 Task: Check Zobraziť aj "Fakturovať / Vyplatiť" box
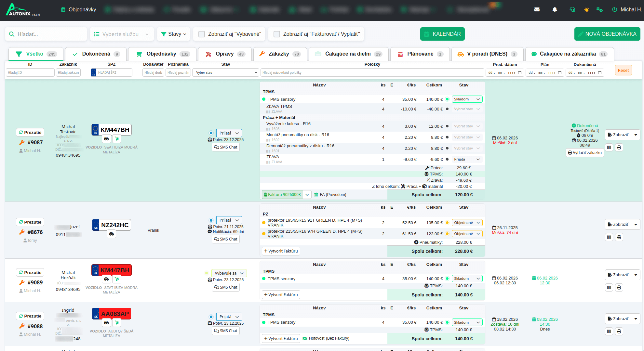click(x=277, y=34)
